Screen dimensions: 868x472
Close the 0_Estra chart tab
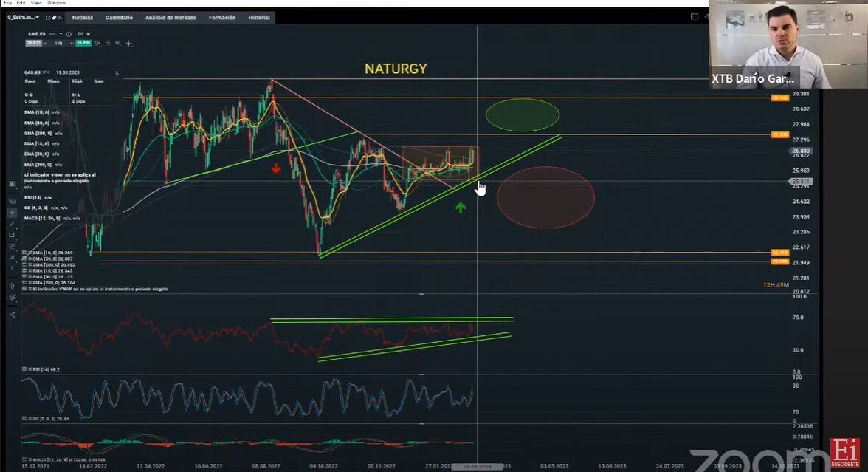click(60, 18)
